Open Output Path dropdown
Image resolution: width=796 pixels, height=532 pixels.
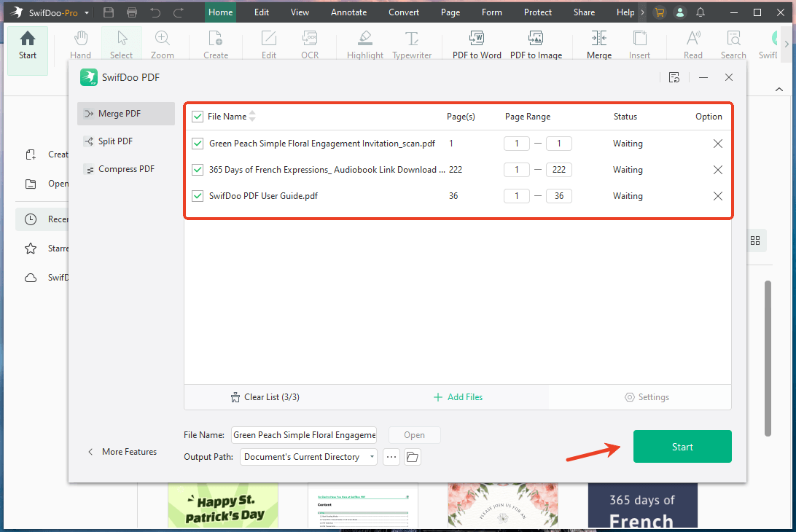308,457
